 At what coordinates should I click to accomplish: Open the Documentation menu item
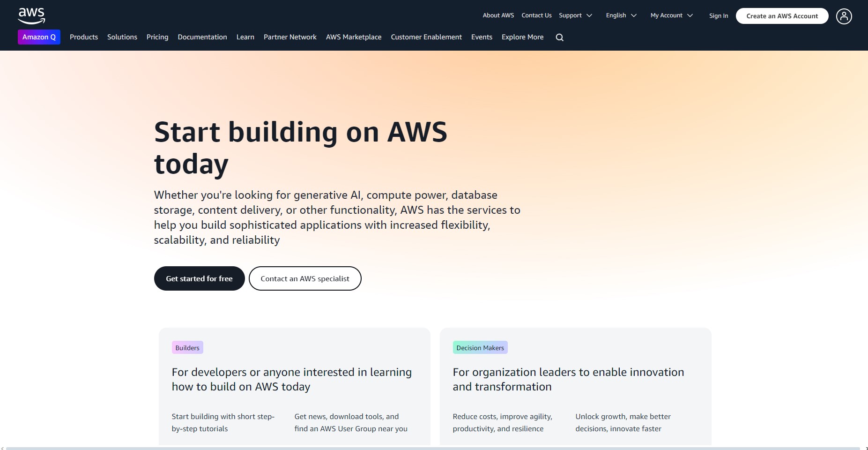202,37
